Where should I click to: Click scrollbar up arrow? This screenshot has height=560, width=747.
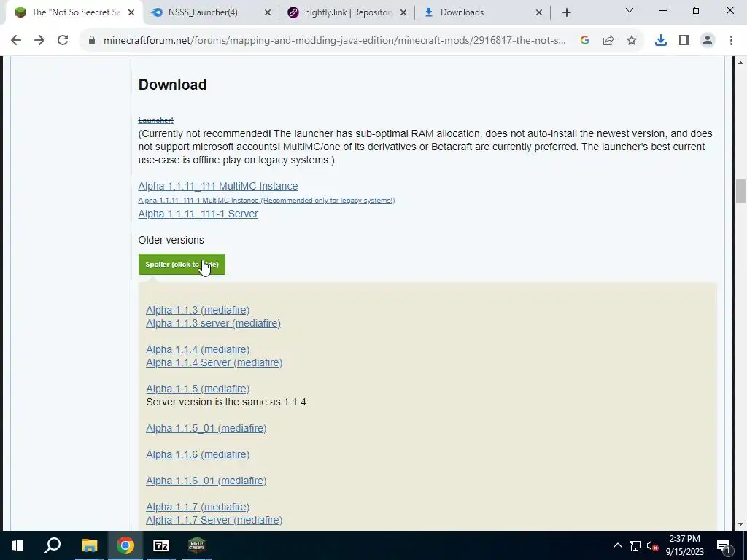coord(740,62)
